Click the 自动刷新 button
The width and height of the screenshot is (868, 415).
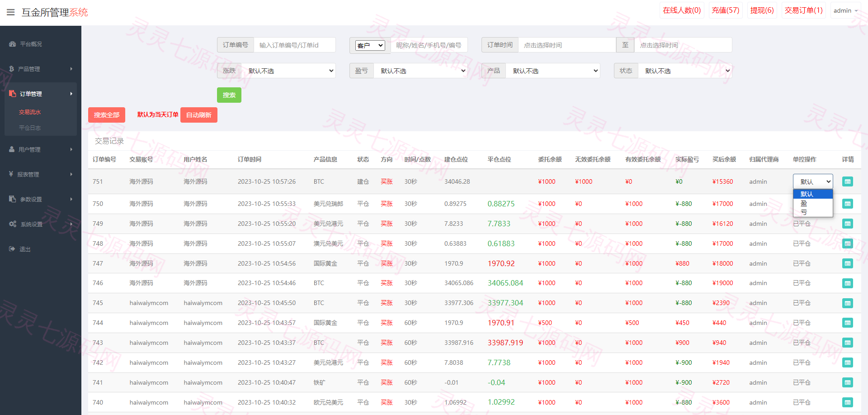199,115
